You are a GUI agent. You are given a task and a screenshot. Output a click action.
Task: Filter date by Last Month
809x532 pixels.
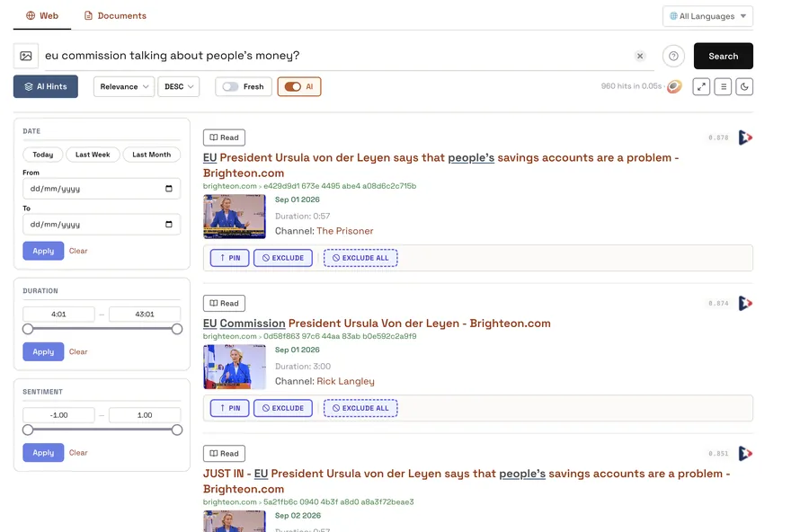(151, 155)
